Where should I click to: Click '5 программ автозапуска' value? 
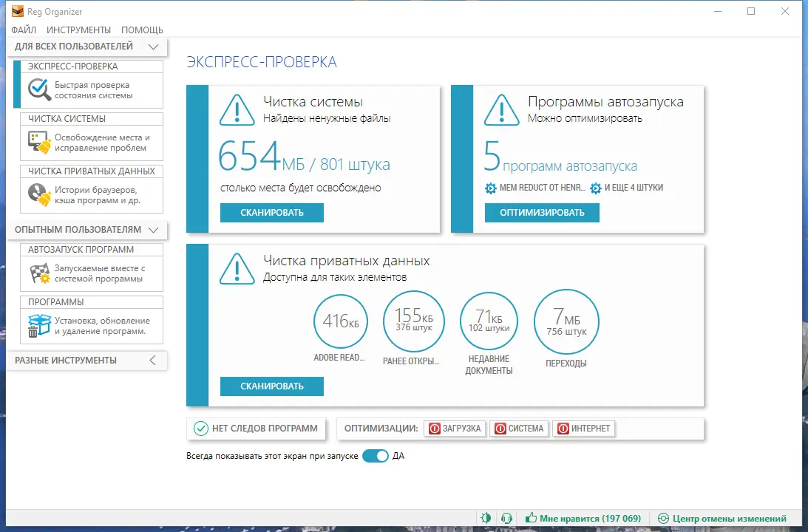(x=560, y=157)
